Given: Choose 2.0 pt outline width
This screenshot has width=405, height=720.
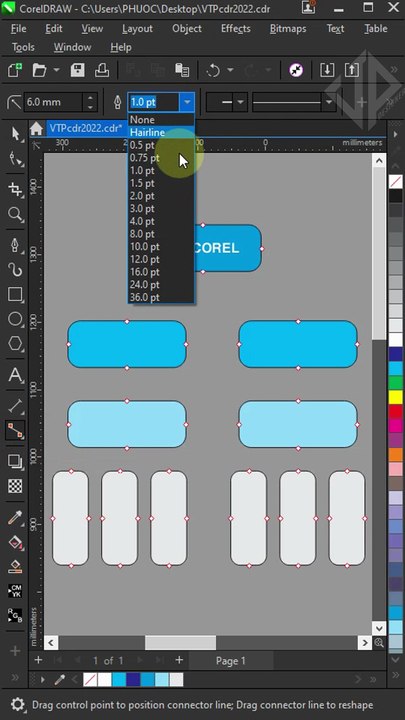Looking at the screenshot, I should [161, 196].
